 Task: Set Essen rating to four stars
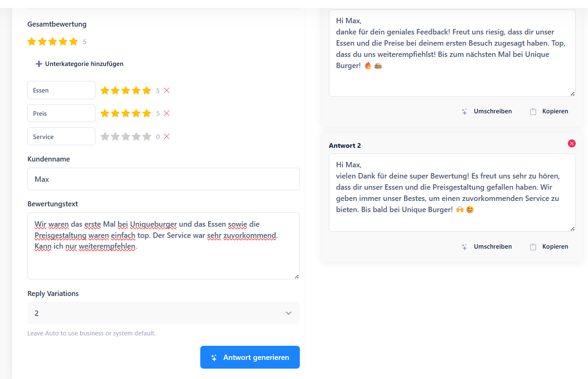tap(136, 90)
